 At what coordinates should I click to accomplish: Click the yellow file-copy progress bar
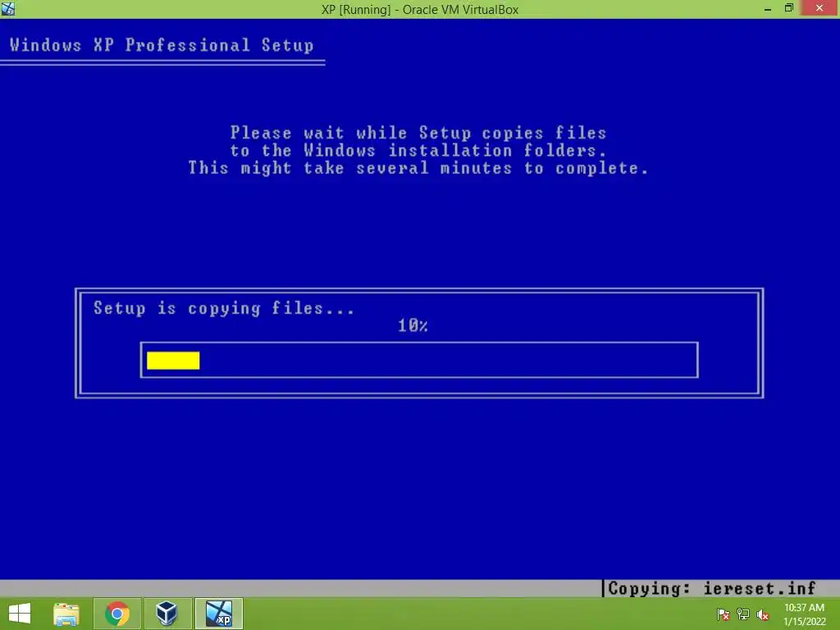click(x=173, y=361)
